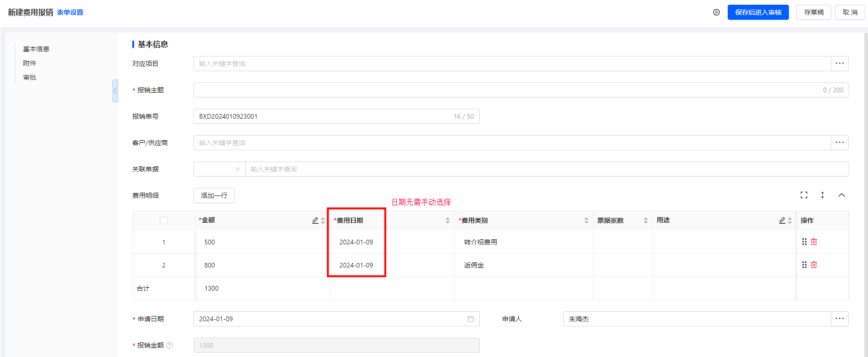Show help tooltip next to 报销金额
Image resolution: width=868 pixels, height=357 pixels.
pyautogui.click(x=169, y=345)
